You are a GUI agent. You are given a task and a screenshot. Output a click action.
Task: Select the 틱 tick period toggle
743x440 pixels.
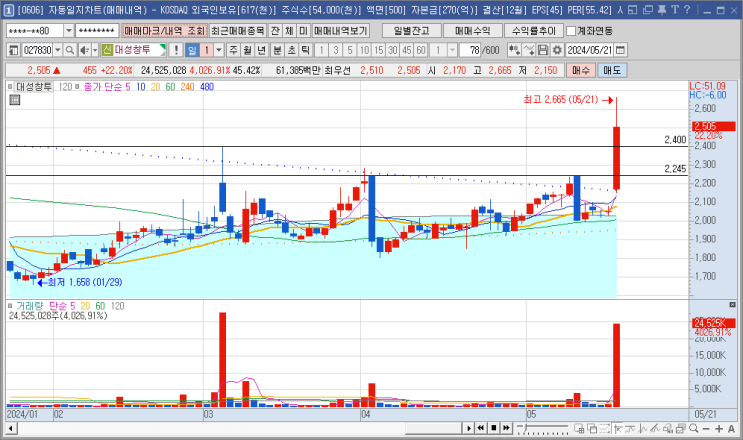click(x=306, y=50)
